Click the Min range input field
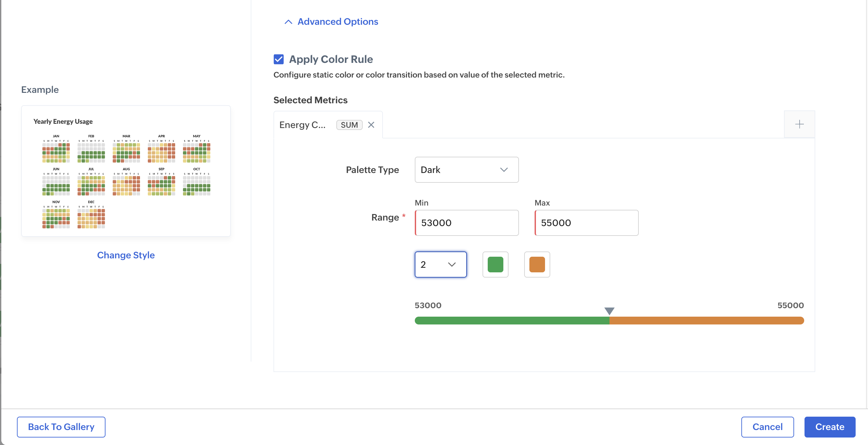The height and width of the screenshot is (445, 868). click(x=466, y=223)
